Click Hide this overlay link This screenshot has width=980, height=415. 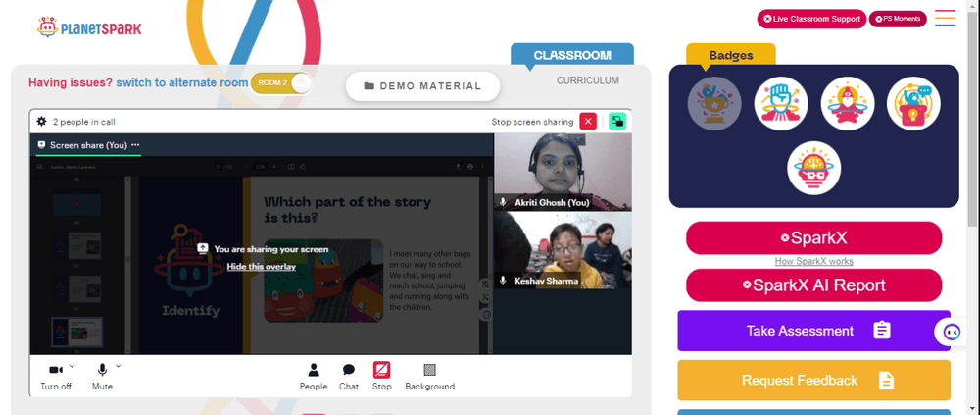(x=262, y=267)
